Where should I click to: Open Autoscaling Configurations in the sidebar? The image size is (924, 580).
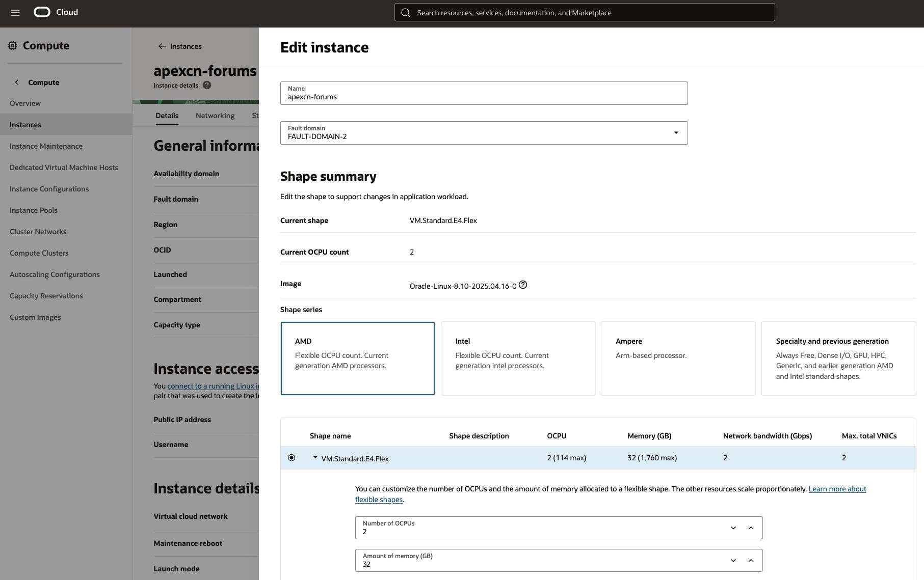(55, 274)
